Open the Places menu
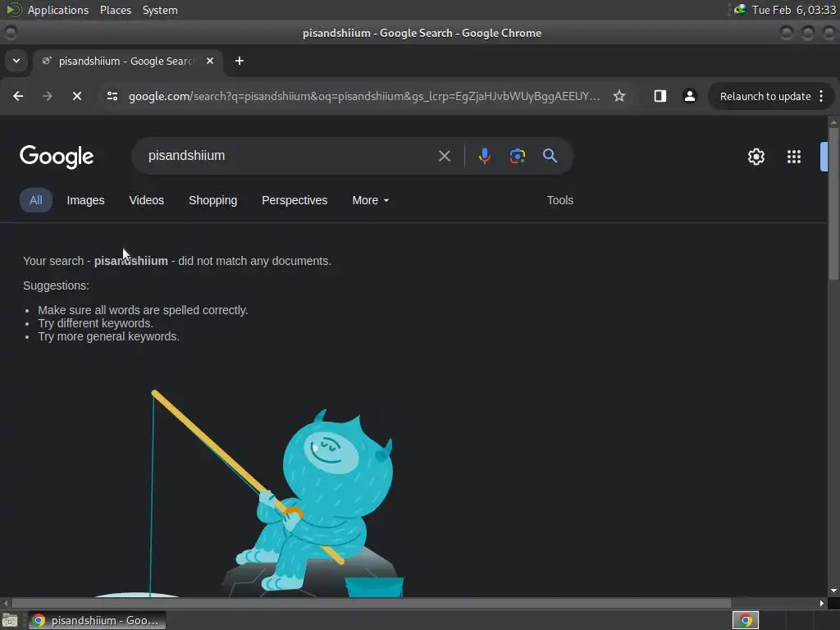 (x=115, y=10)
